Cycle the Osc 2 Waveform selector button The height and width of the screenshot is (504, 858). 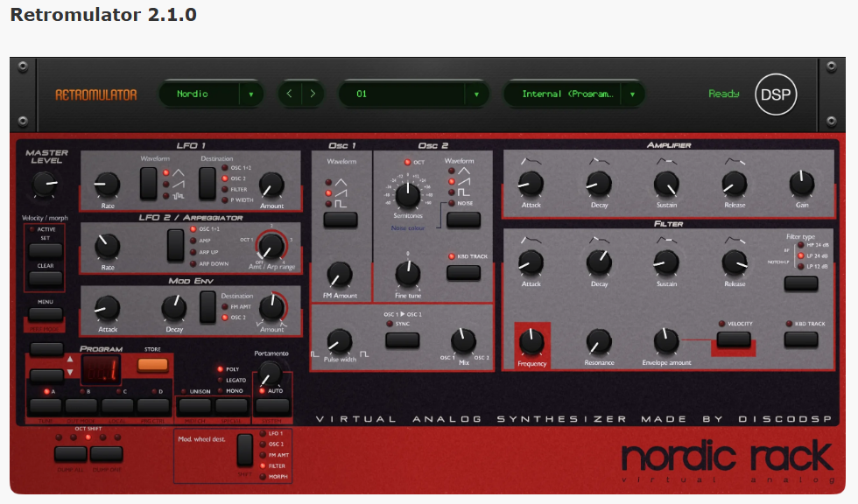pos(463,220)
